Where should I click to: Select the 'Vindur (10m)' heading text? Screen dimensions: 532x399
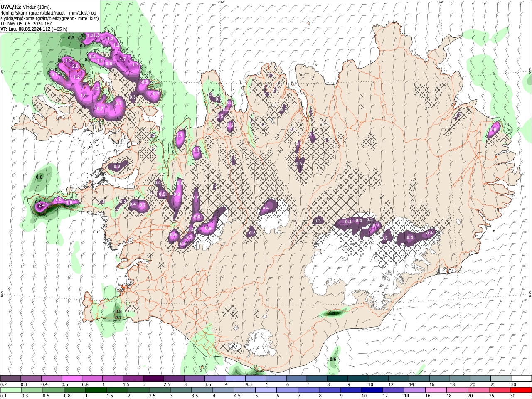click(37, 7)
